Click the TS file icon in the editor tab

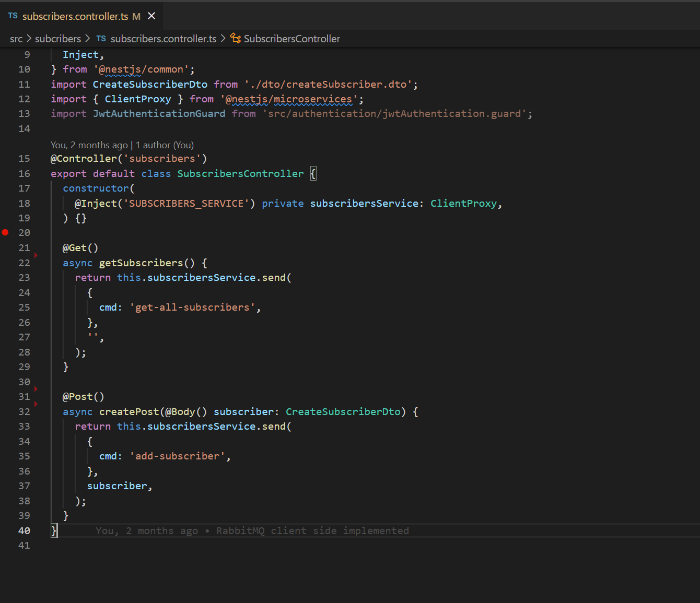13,16
